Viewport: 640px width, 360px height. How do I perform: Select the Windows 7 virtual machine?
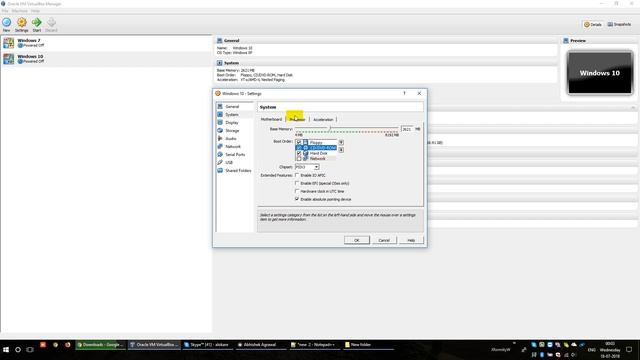[x=106, y=43]
